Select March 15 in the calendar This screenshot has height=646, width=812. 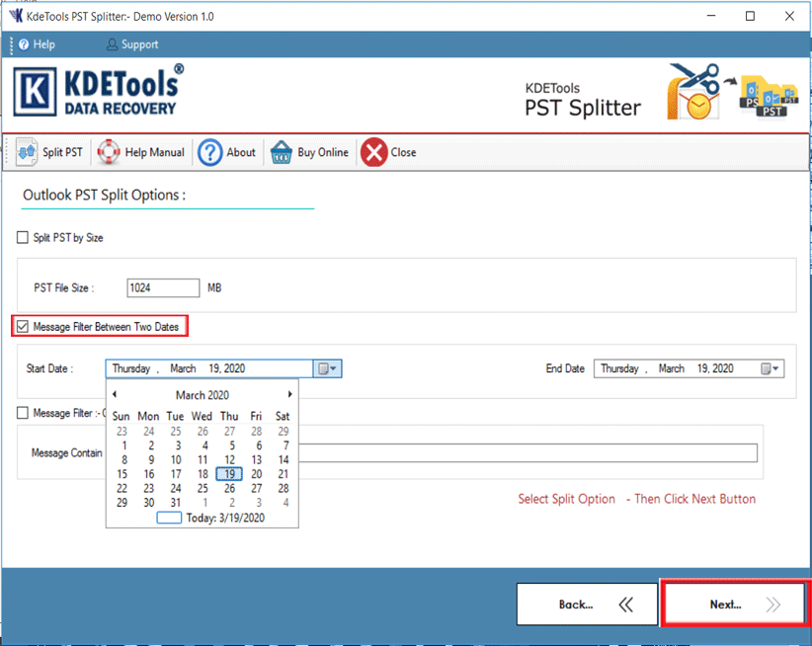[122, 474]
